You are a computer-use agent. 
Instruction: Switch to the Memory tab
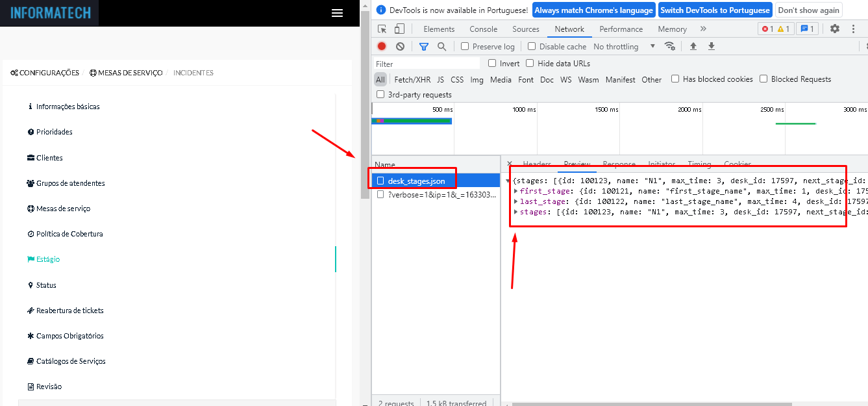(672, 29)
